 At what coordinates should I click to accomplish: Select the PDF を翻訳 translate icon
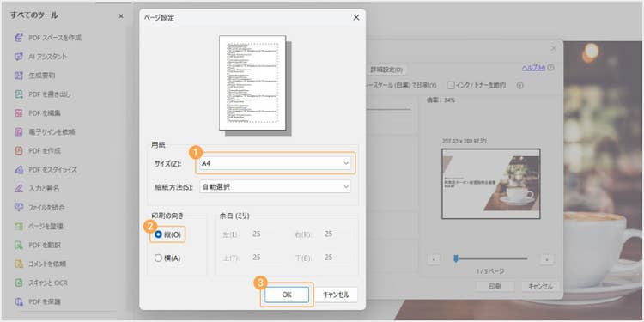pos(19,246)
